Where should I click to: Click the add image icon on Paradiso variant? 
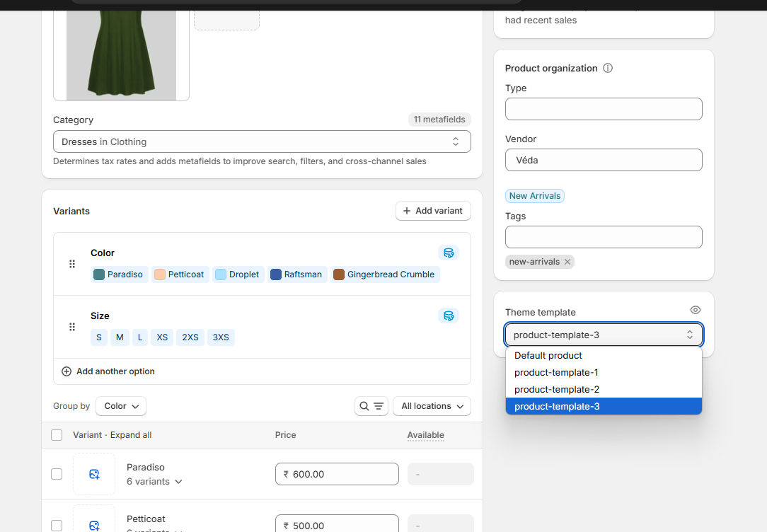pyautogui.click(x=94, y=474)
